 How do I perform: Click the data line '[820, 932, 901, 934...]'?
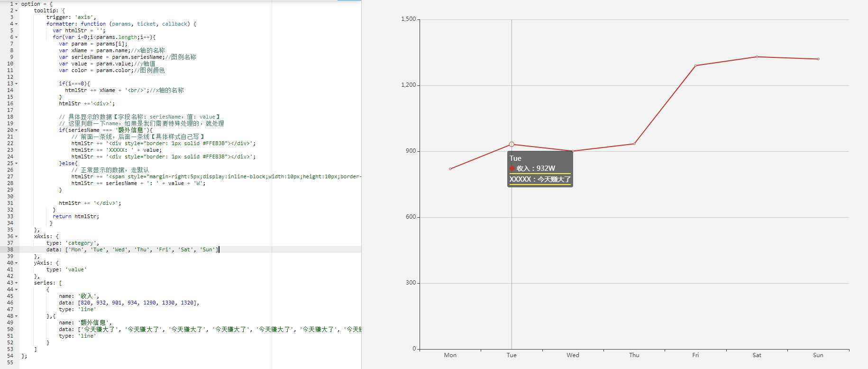pos(129,303)
